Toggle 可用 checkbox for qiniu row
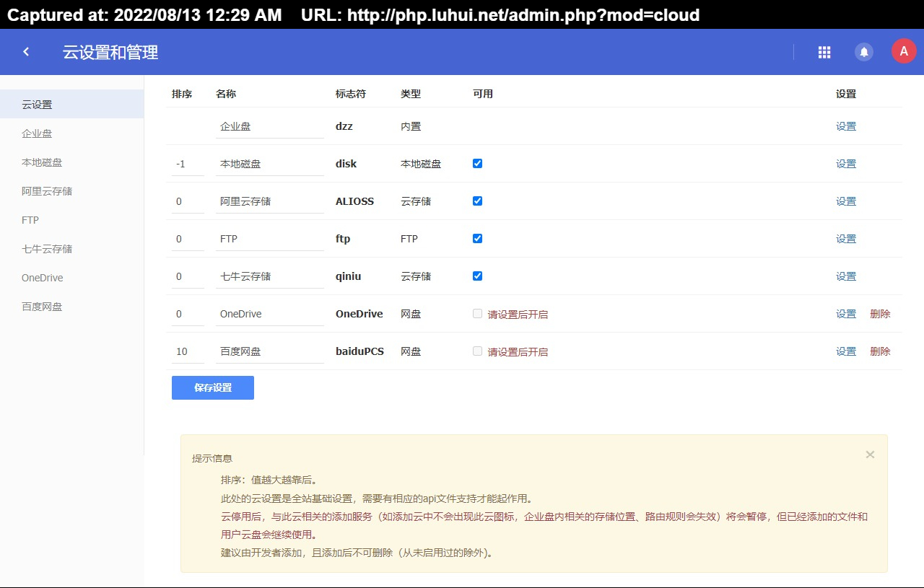This screenshot has width=924, height=588. [x=477, y=276]
